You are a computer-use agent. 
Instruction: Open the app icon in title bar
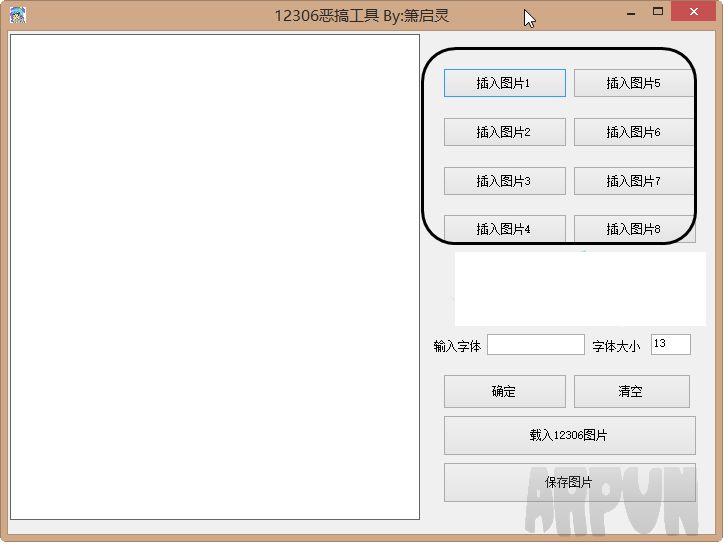point(18,15)
